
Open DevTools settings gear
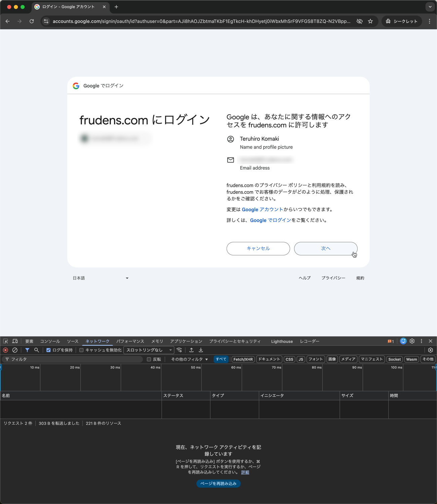(x=412, y=341)
